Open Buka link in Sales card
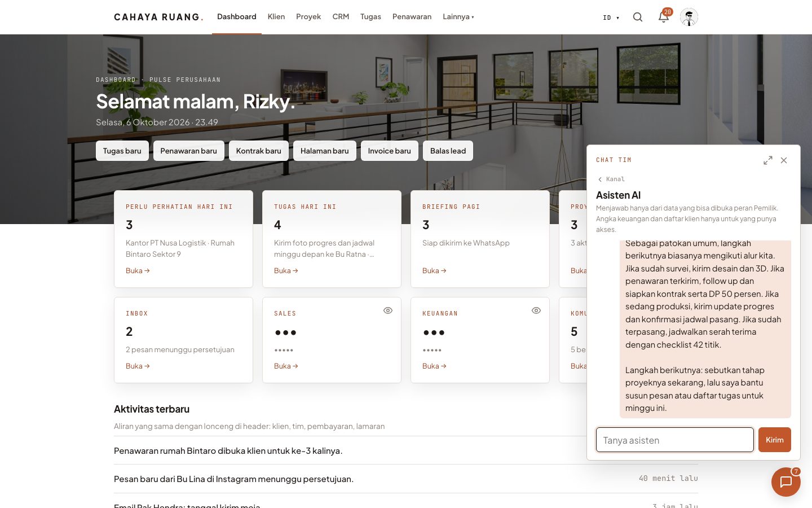The image size is (812, 508). coord(286,366)
